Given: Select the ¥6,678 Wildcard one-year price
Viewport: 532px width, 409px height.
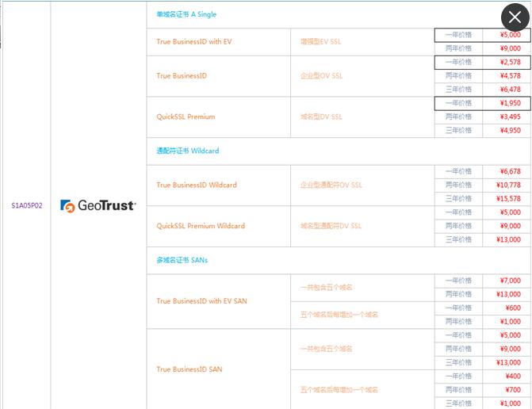Looking at the screenshot, I should tap(511, 171).
